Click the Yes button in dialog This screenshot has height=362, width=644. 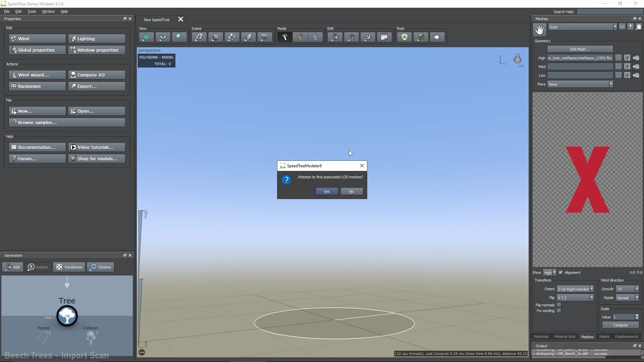(327, 191)
